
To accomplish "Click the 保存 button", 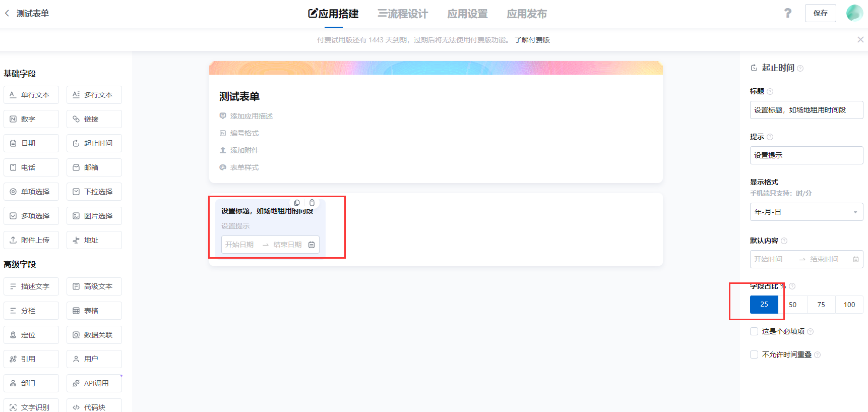I will click(821, 13).
